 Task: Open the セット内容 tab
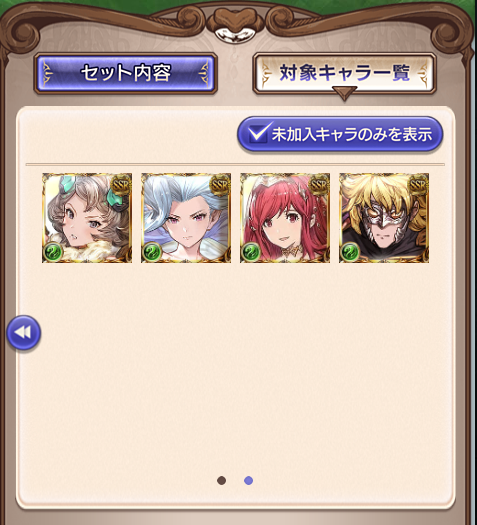(x=126, y=73)
